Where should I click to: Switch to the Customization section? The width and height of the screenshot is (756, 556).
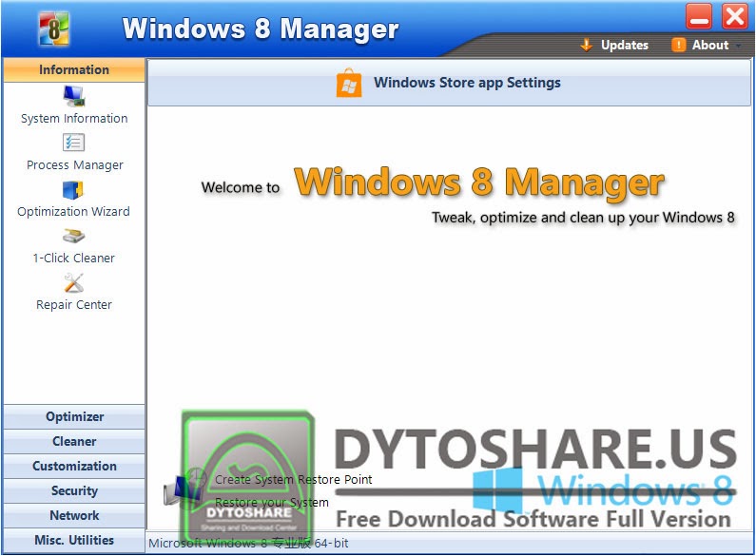(74, 466)
